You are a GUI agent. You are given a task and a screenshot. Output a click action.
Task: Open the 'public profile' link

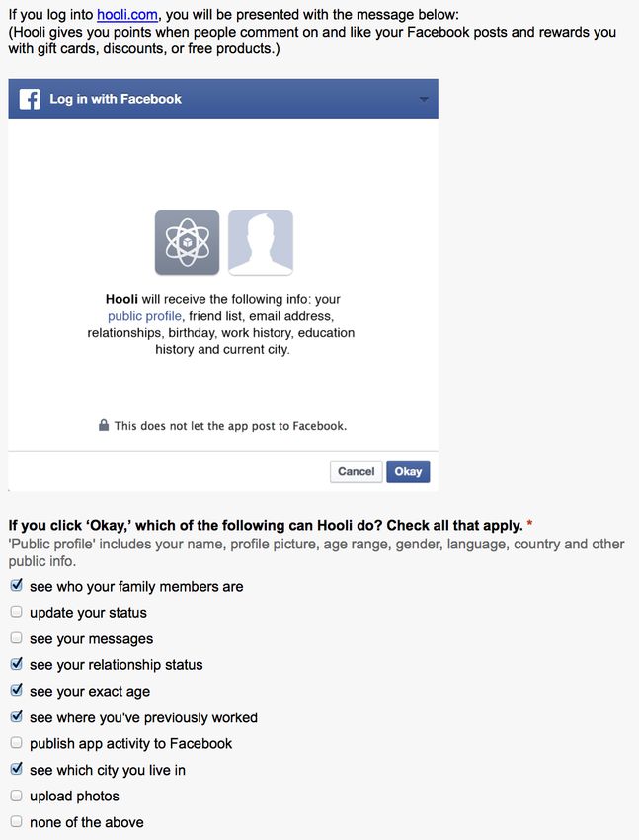coord(144,316)
